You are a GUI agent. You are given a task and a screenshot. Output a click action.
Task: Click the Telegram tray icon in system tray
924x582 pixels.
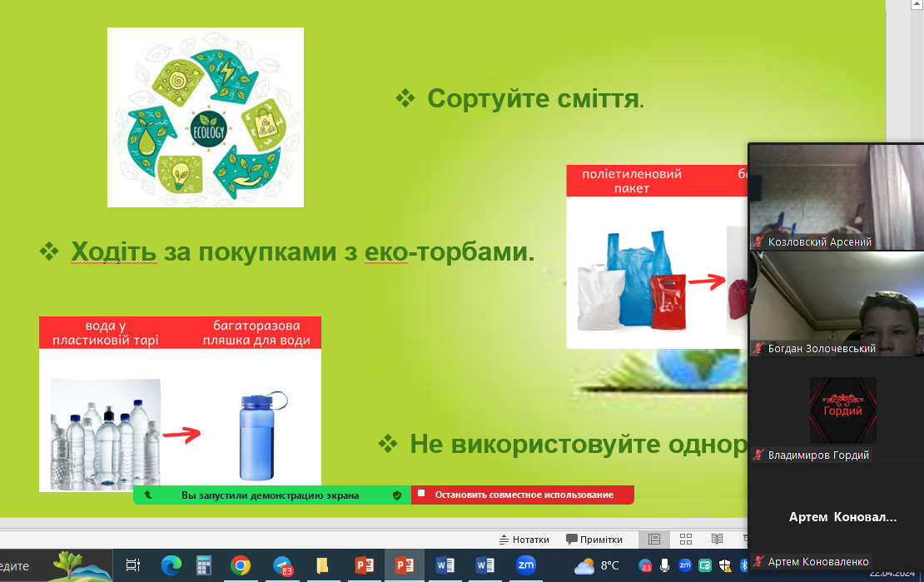point(645,566)
